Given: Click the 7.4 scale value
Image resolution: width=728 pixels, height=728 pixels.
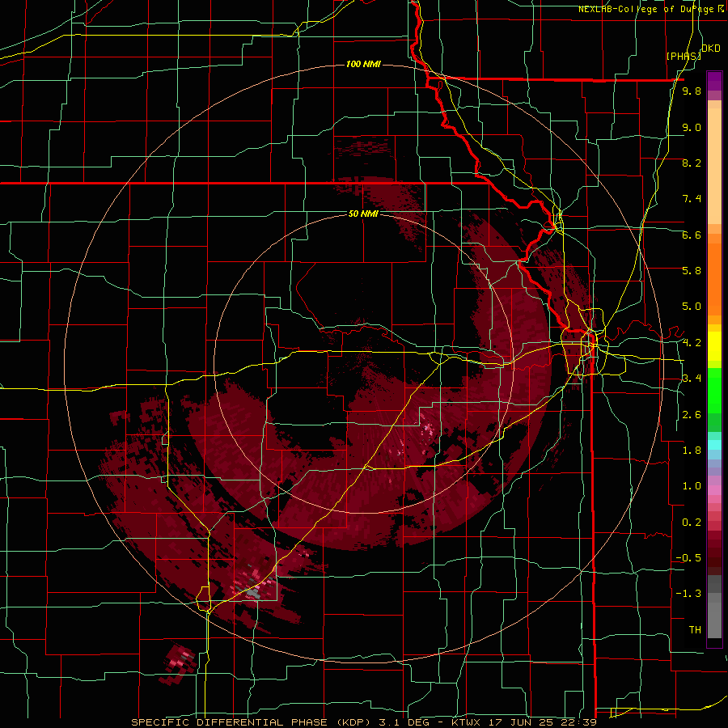Looking at the screenshot, I should pos(692,199).
